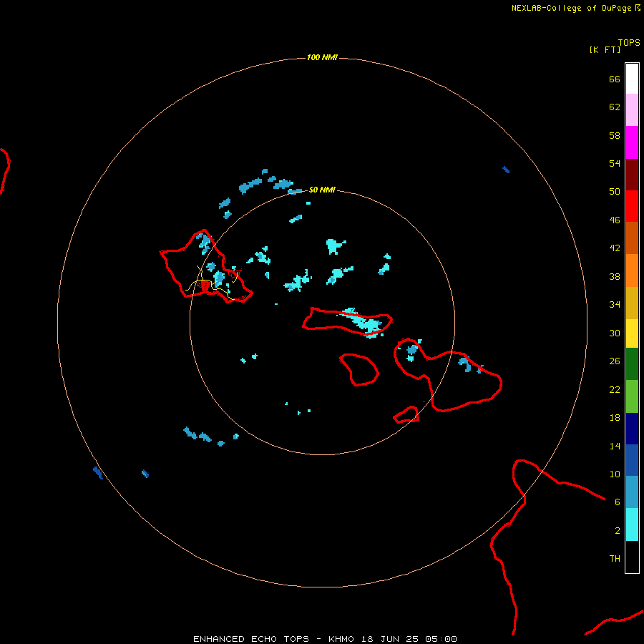Click the KHMO station identifier
644x644 pixels.
[341, 639]
